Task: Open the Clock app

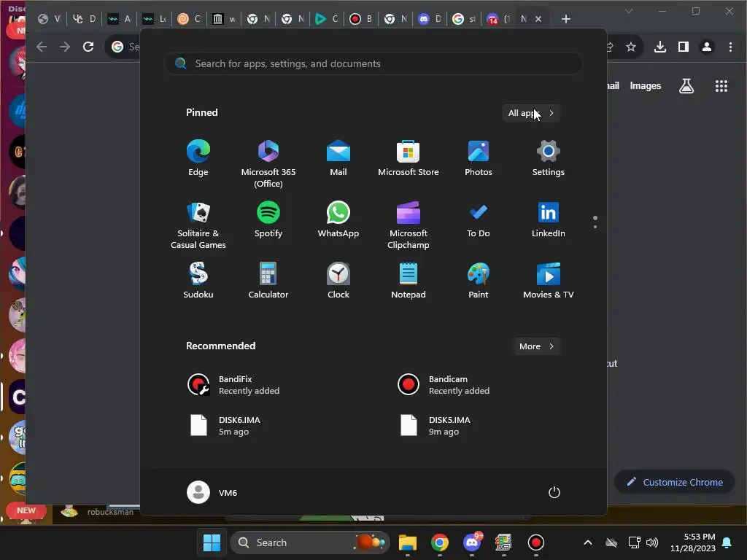Action: tap(338, 281)
